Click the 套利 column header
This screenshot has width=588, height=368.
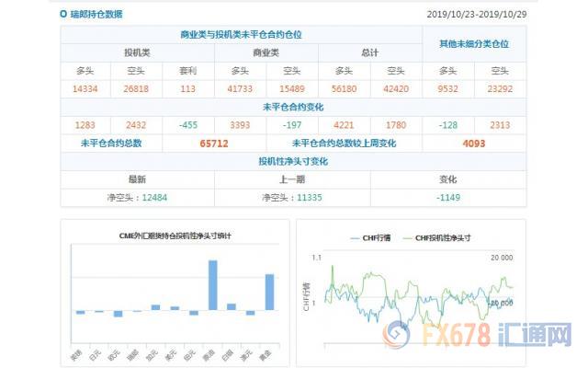(187, 71)
